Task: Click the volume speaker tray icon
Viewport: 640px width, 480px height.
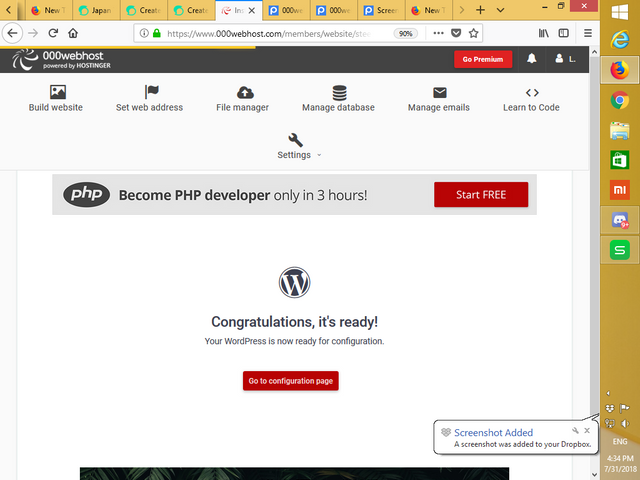Action: click(x=625, y=423)
